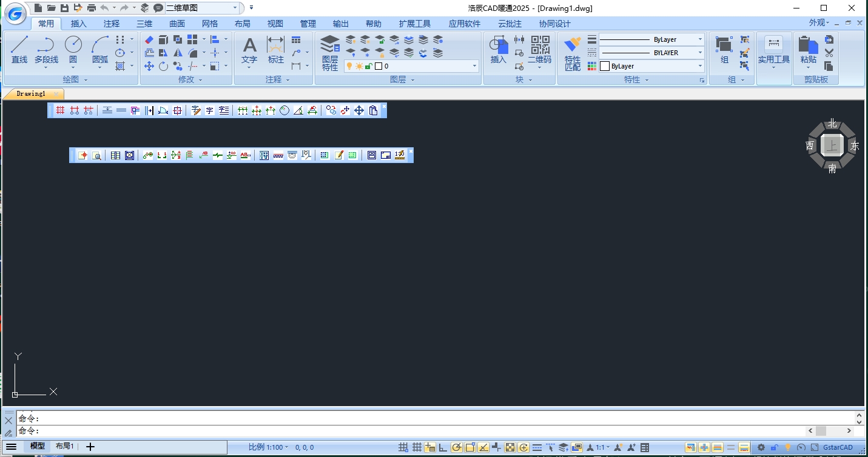Click the 组 group tool
The height and width of the screenshot is (457, 868).
coord(724,50)
